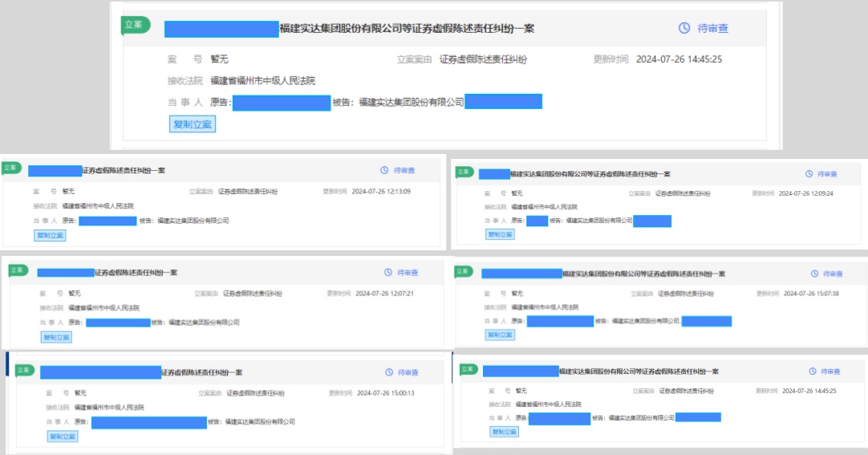
Task: Click 复制立案 in the 12:13:09 case card
Action: pos(50,235)
